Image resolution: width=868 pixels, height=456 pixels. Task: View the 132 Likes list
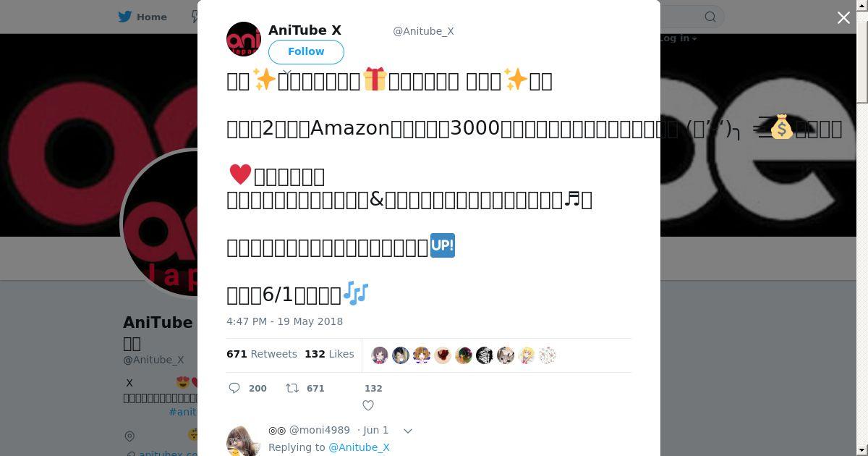329,354
